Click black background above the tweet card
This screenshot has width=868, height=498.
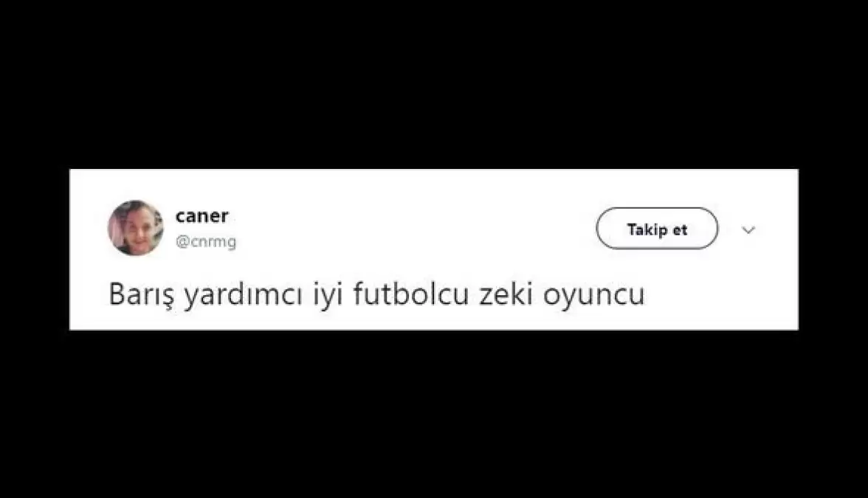434,83
